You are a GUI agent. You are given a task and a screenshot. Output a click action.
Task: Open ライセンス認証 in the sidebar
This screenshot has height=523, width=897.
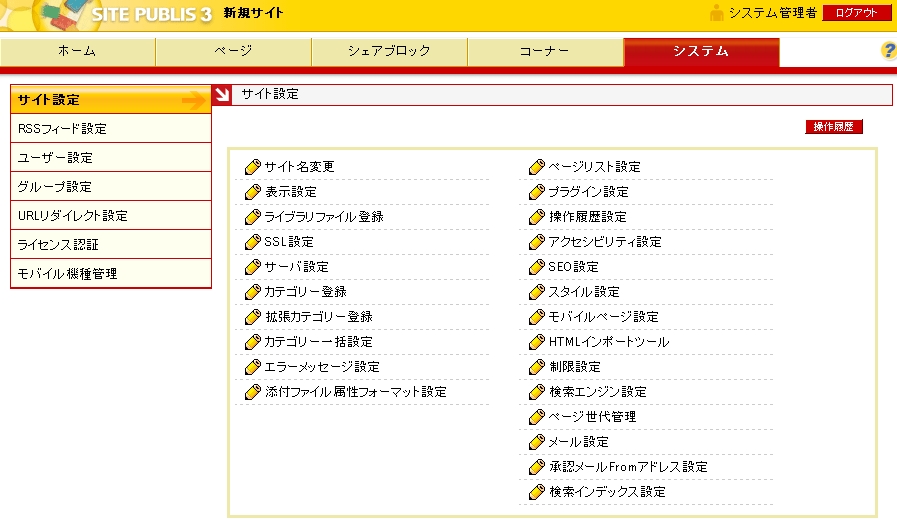(111, 245)
